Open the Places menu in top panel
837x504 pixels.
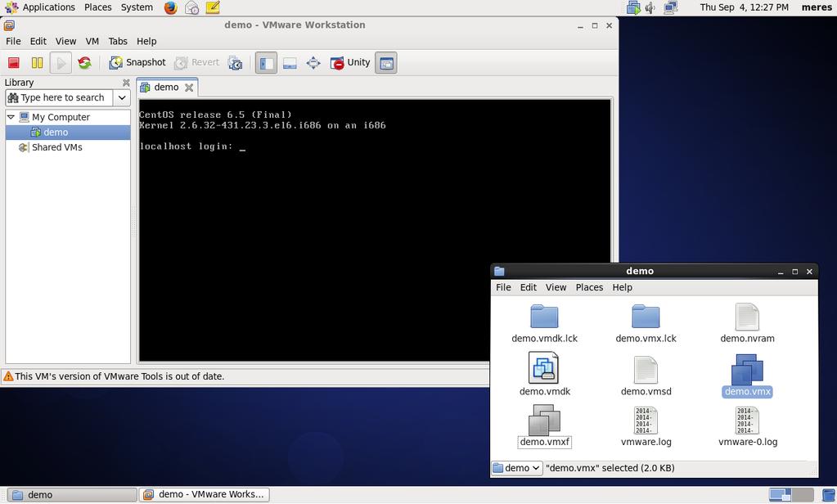(x=98, y=7)
